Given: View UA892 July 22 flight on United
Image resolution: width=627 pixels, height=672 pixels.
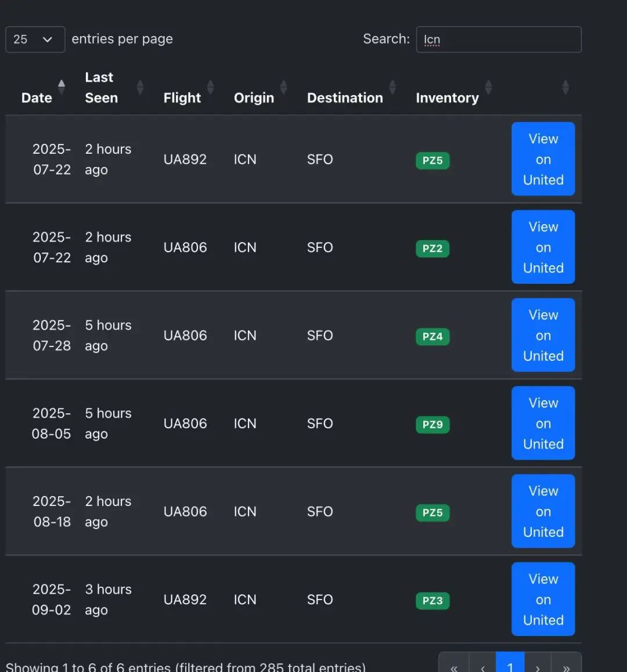Looking at the screenshot, I should click(x=543, y=159).
